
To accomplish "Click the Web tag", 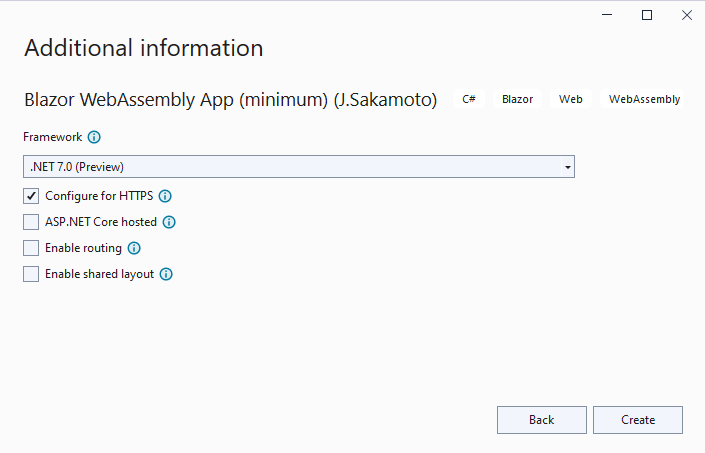I will coord(571,99).
